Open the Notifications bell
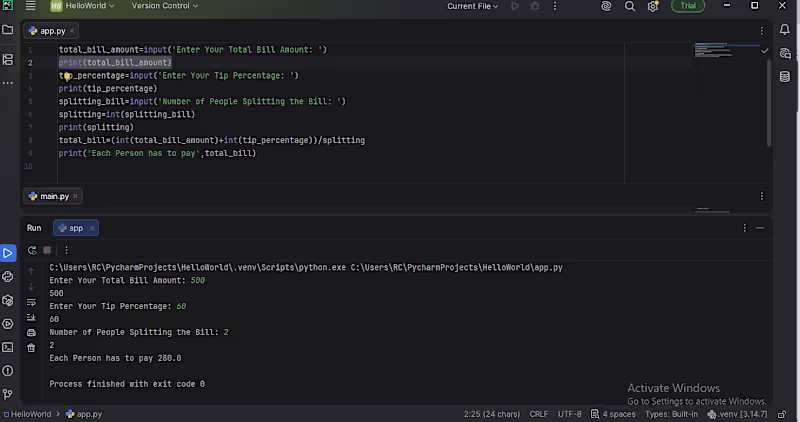This screenshot has height=422, width=800. (785, 30)
